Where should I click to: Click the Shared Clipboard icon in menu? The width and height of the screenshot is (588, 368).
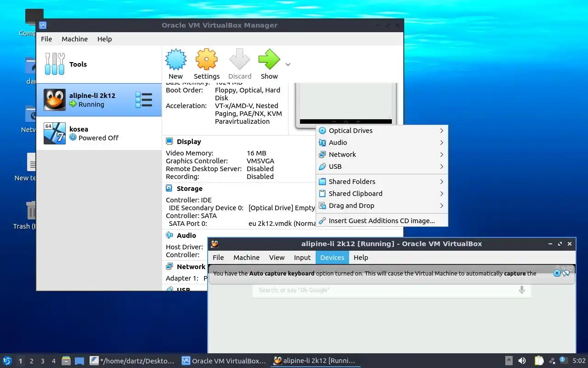tap(322, 194)
